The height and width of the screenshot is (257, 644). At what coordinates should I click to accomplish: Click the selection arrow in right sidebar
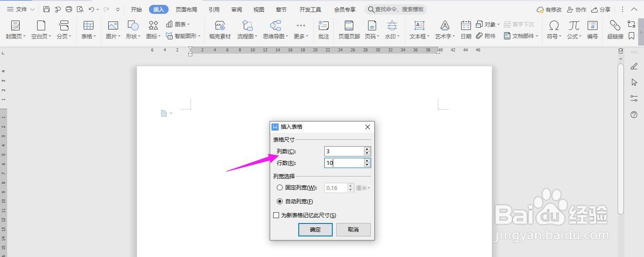point(634,82)
